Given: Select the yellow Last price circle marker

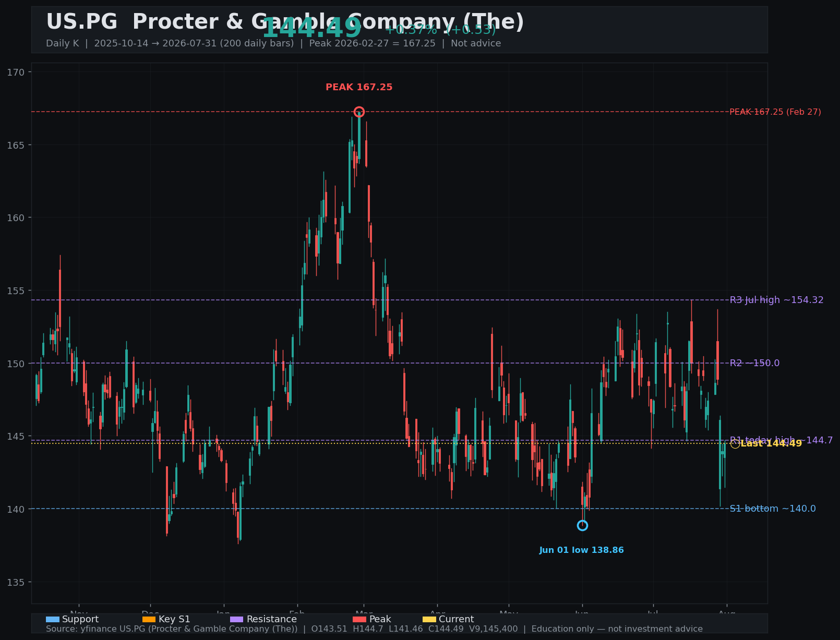Looking at the screenshot, I should (x=735, y=444).
